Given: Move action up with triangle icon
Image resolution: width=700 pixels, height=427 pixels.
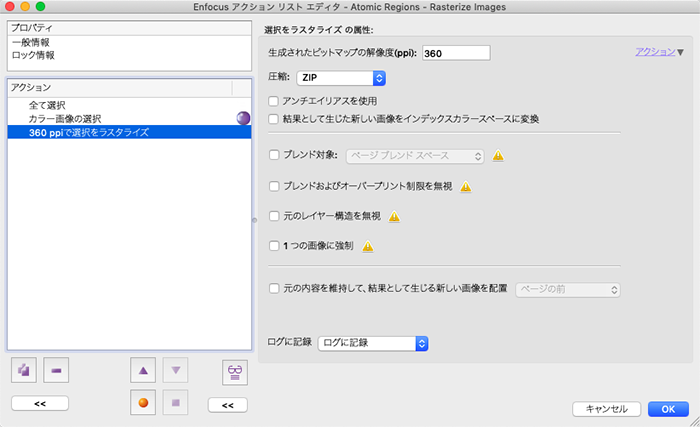Looking at the screenshot, I should point(143,370).
